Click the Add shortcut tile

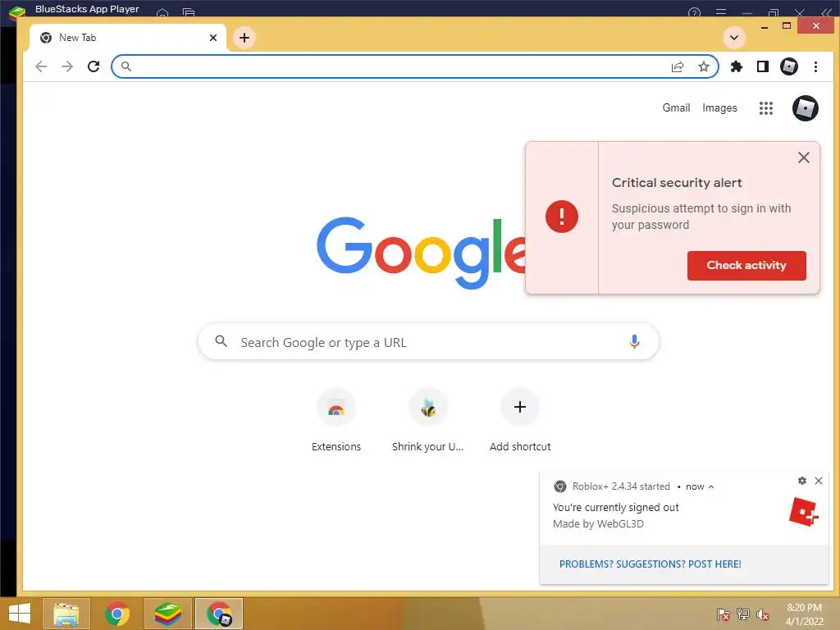[x=519, y=421]
